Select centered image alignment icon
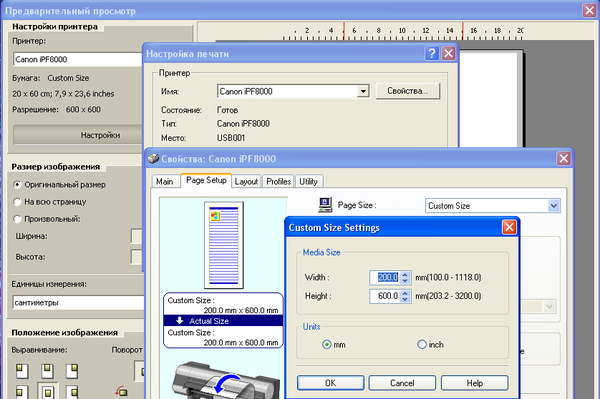 tap(47, 392)
